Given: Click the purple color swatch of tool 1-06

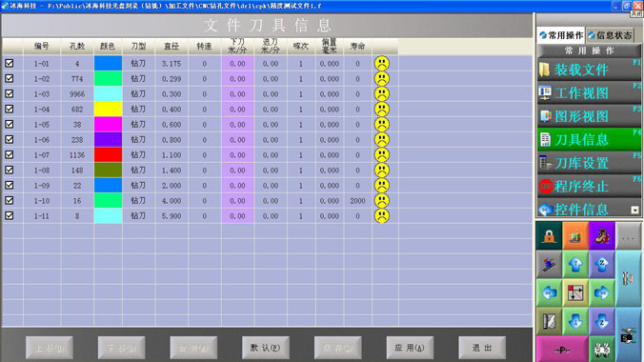Looking at the screenshot, I should pyautogui.click(x=108, y=139).
